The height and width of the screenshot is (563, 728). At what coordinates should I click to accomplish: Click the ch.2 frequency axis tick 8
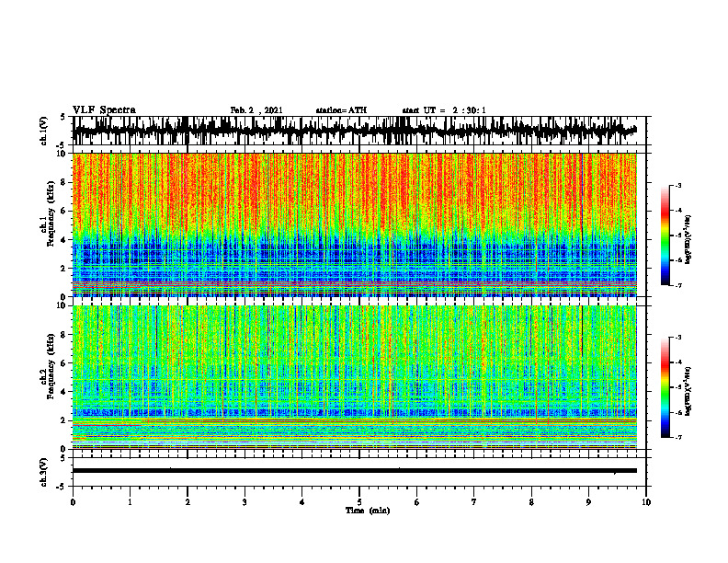[63, 335]
